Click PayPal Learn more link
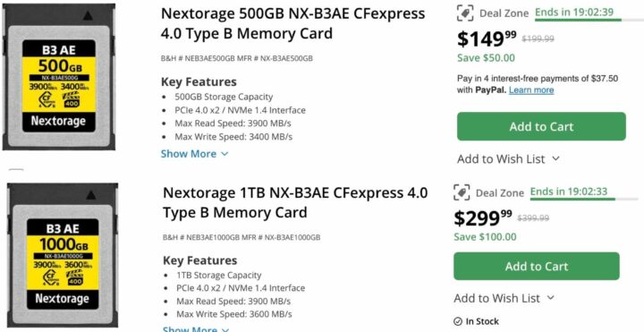644x332 pixels. pyautogui.click(x=531, y=90)
